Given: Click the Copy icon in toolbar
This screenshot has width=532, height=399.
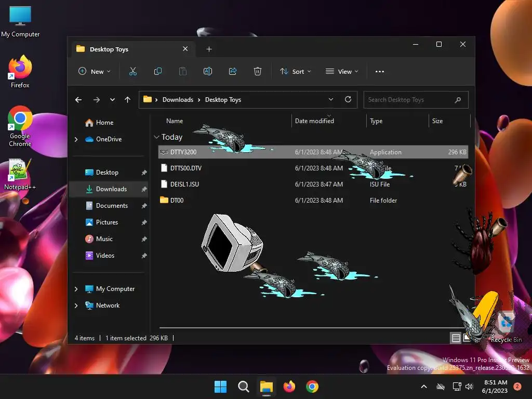Looking at the screenshot, I should pos(158,71).
